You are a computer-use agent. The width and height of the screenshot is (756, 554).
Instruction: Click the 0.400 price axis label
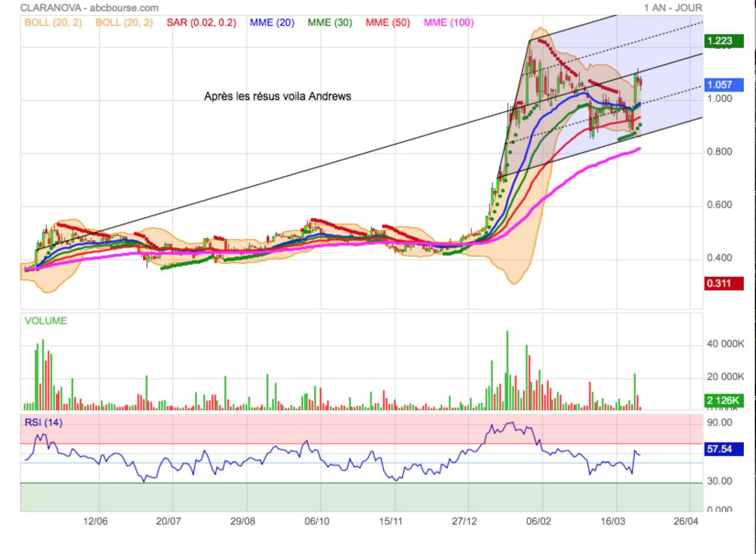click(x=720, y=258)
